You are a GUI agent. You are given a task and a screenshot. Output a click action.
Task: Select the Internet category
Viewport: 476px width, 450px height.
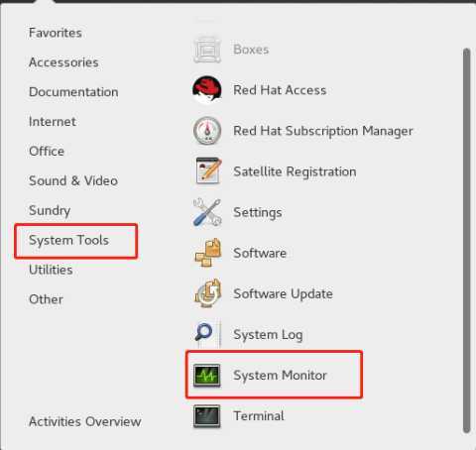[53, 122]
